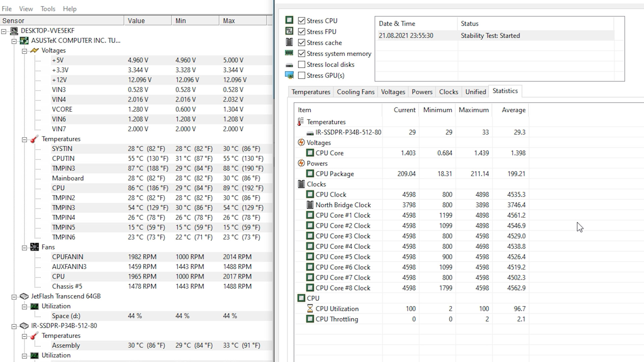The height and width of the screenshot is (362, 644).
Task: Collapse the ASUSTeK COMPUTER INC. node
Action: [x=14, y=41]
